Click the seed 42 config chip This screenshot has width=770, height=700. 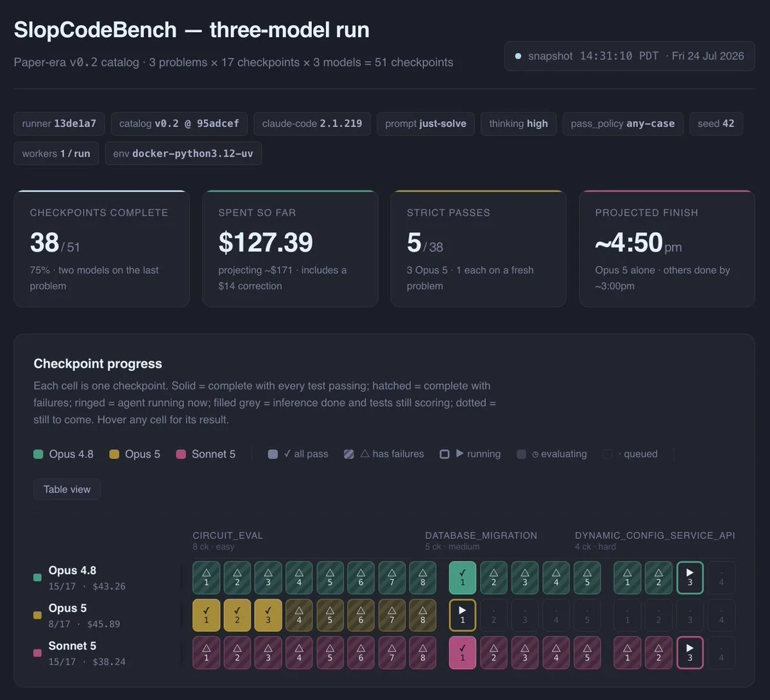(716, 124)
